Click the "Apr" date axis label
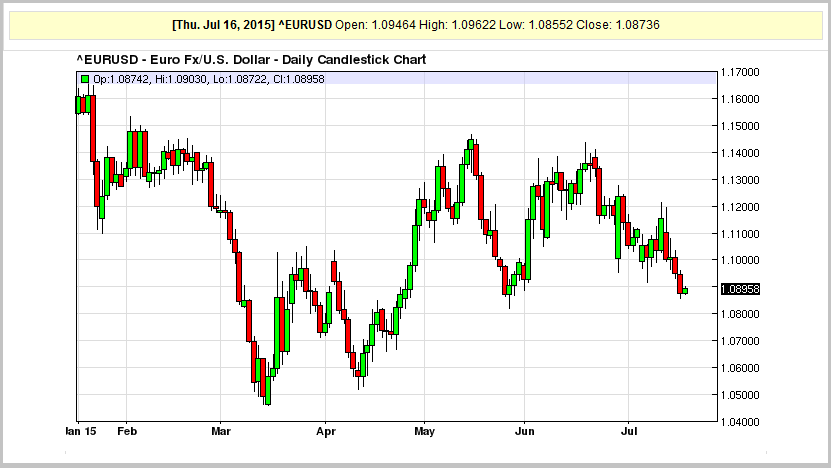This screenshot has width=831, height=468. coord(326,431)
